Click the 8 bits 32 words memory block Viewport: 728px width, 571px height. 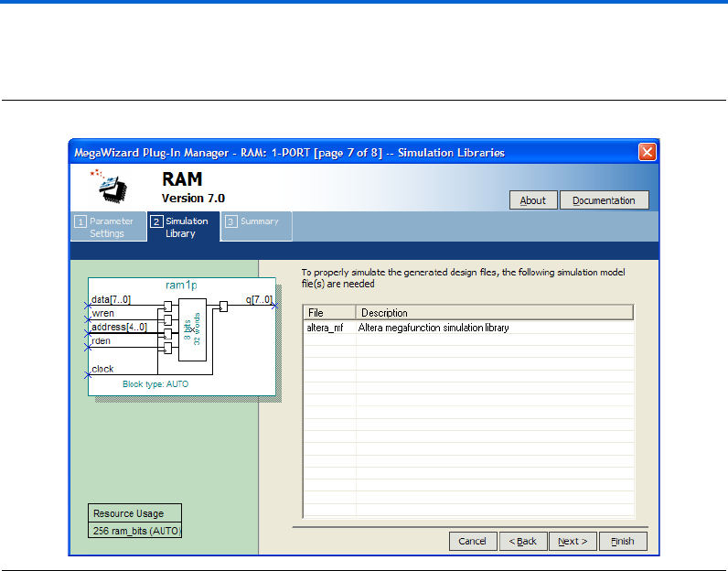click(x=192, y=329)
